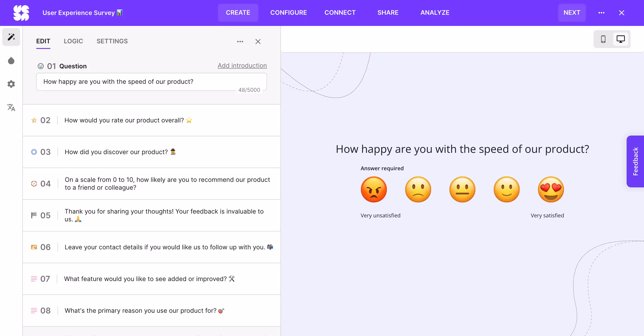Click the Very unsatisfied label
Screen dimensions: 644x336
(380, 215)
